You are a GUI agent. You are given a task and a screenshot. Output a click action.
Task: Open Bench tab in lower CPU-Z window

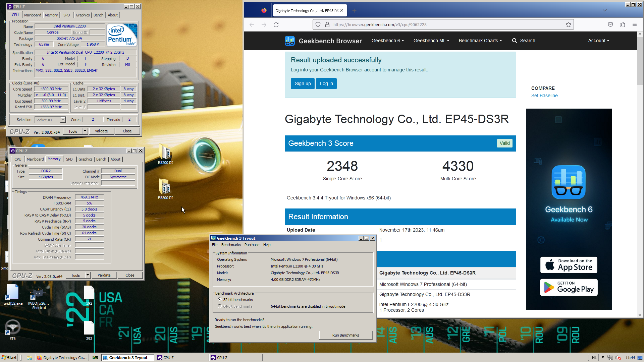pos(101,159)
